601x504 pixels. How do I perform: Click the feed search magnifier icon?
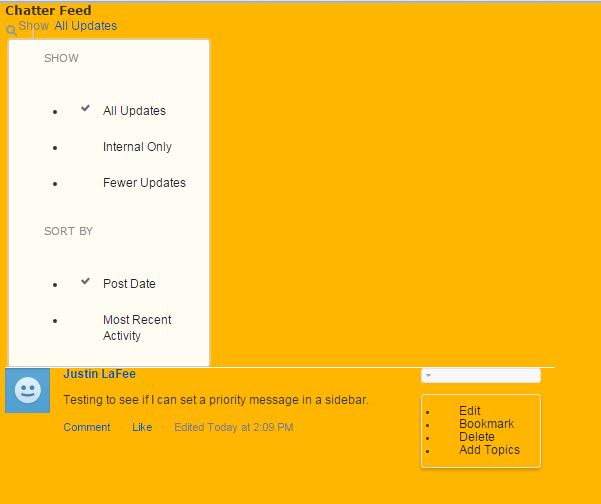[11, 30]
